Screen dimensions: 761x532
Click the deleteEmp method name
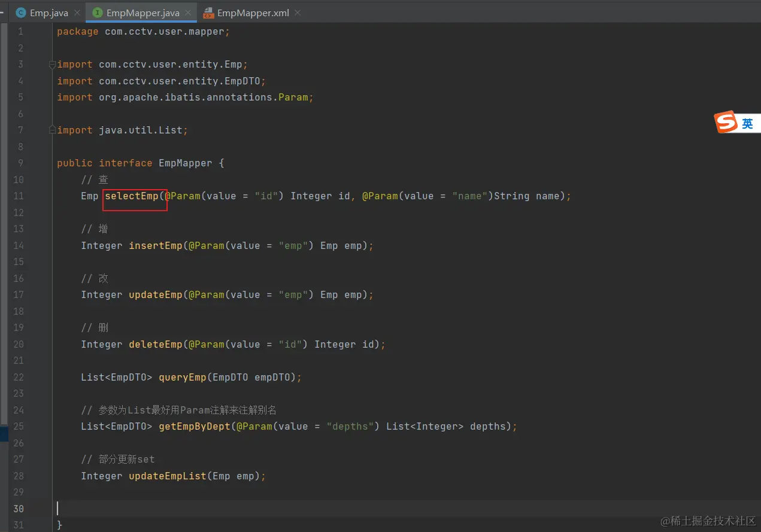click(156, 344)
